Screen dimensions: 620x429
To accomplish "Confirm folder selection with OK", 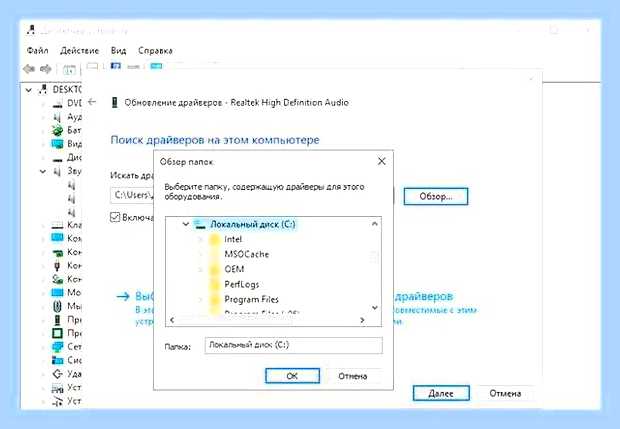I will (292, 376).
